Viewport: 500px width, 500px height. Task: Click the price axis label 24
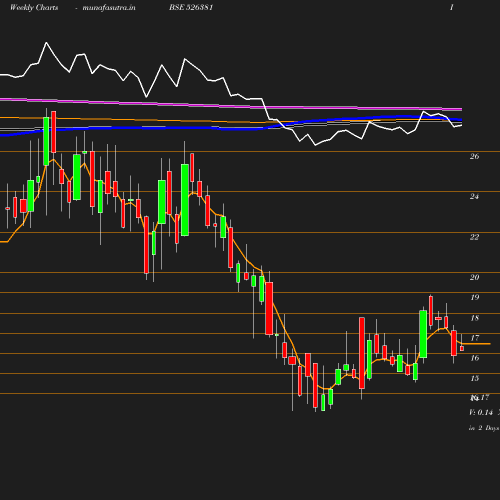click(474, 196)
